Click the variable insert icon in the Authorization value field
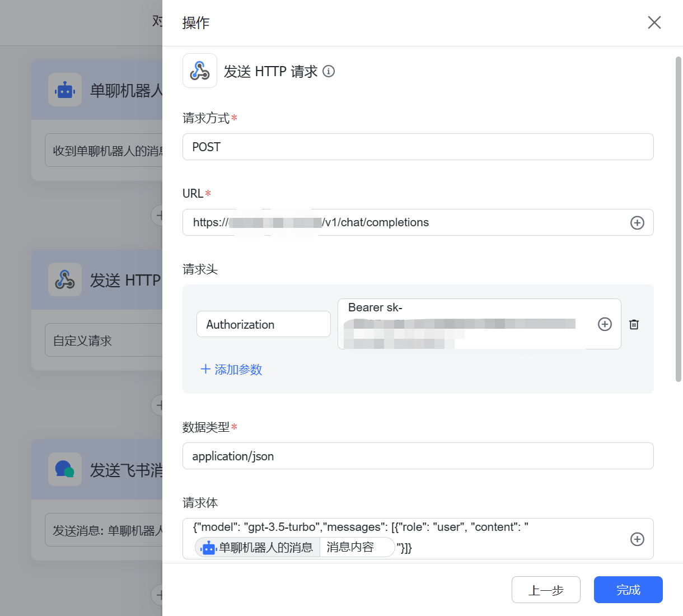The image size is (683, 616). click(x=604, y=324)
